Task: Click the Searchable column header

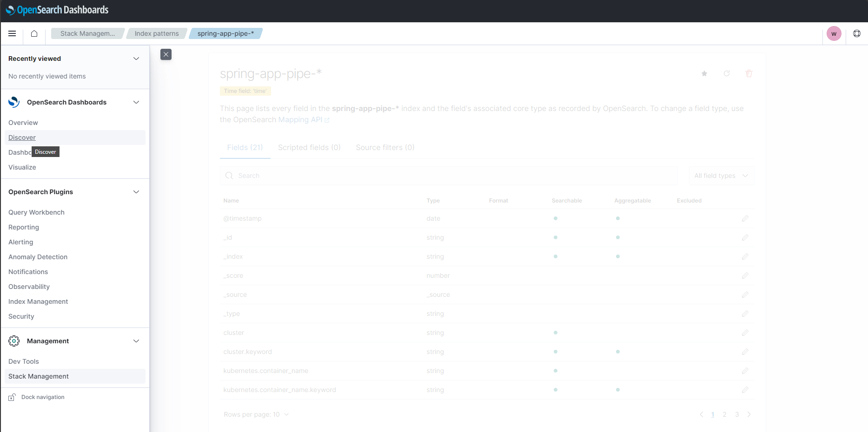Action: (567, 201)
